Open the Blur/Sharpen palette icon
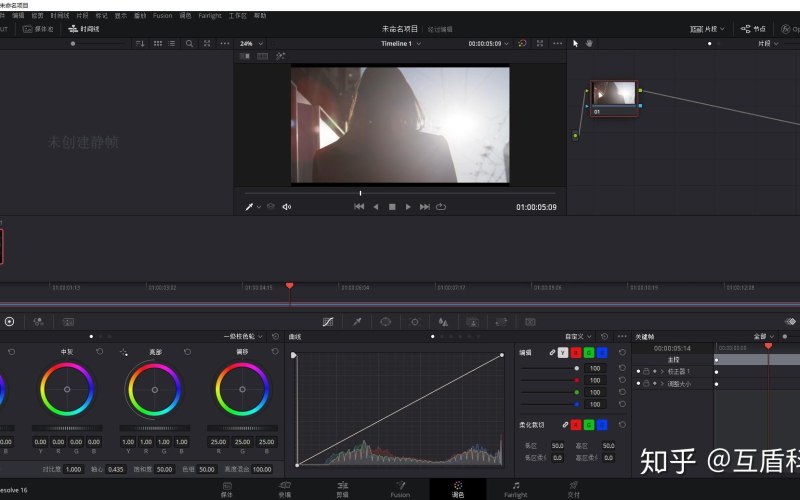 [x=443, y=322]
